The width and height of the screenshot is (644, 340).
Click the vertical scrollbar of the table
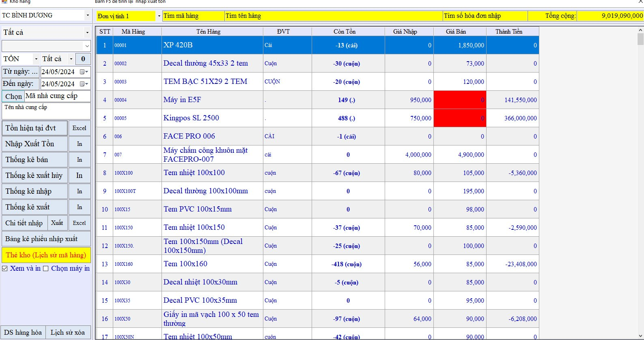(640, 183)
